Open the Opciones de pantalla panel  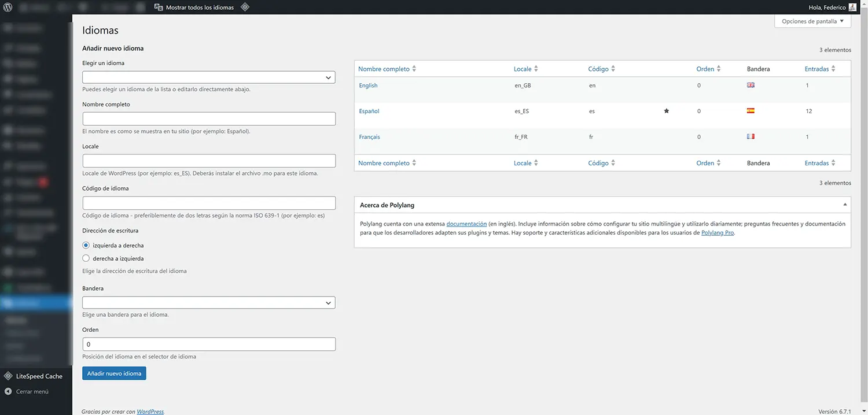point(812,21)
